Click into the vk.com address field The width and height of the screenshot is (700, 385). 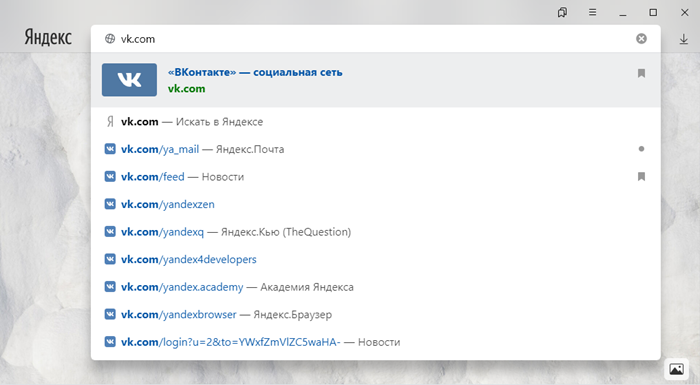375,39
